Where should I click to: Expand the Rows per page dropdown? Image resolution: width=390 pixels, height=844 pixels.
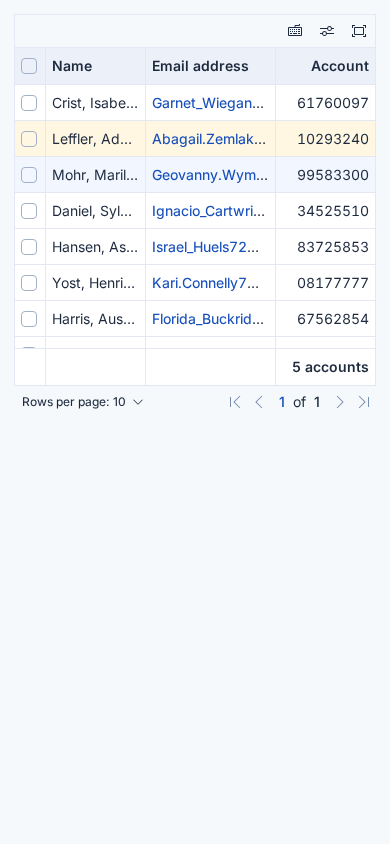[x=83, y=402]
